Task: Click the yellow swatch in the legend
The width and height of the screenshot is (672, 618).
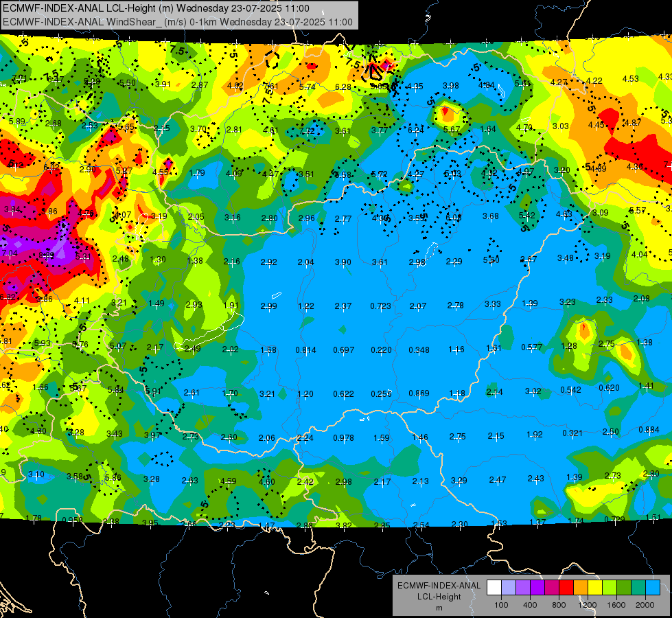Action: coord(595,588)
